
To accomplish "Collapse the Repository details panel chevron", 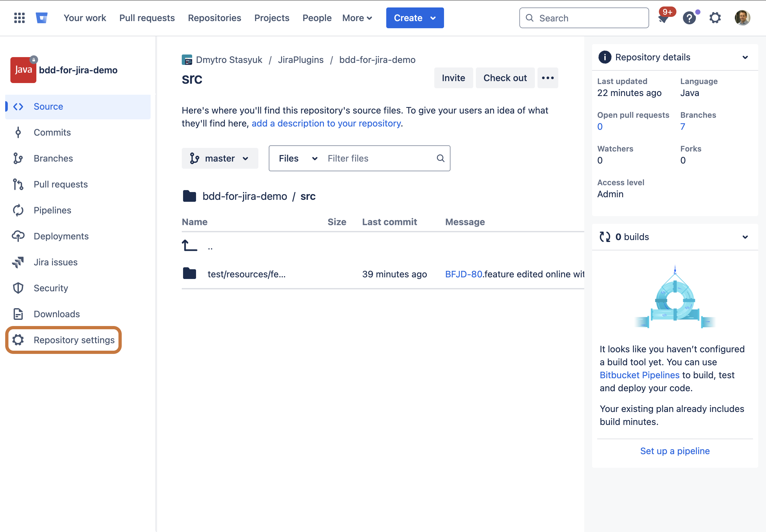I will click(745, 57).
